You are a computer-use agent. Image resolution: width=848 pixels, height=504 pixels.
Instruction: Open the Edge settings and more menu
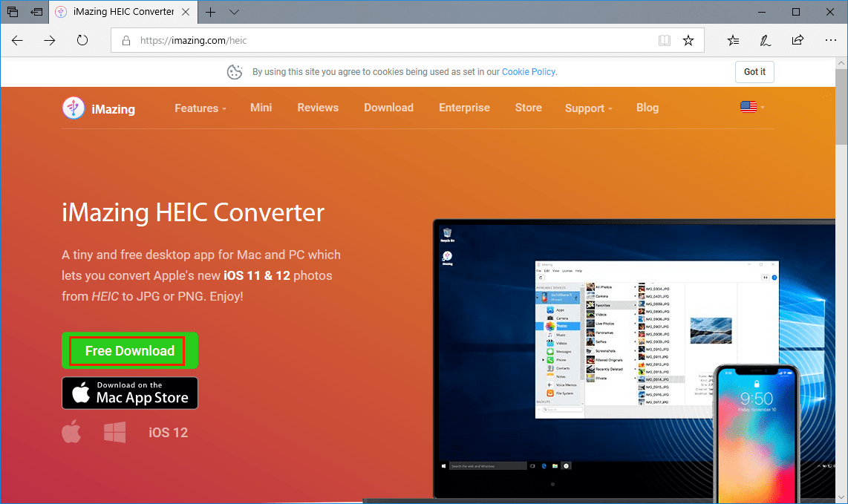click(831, 41)
